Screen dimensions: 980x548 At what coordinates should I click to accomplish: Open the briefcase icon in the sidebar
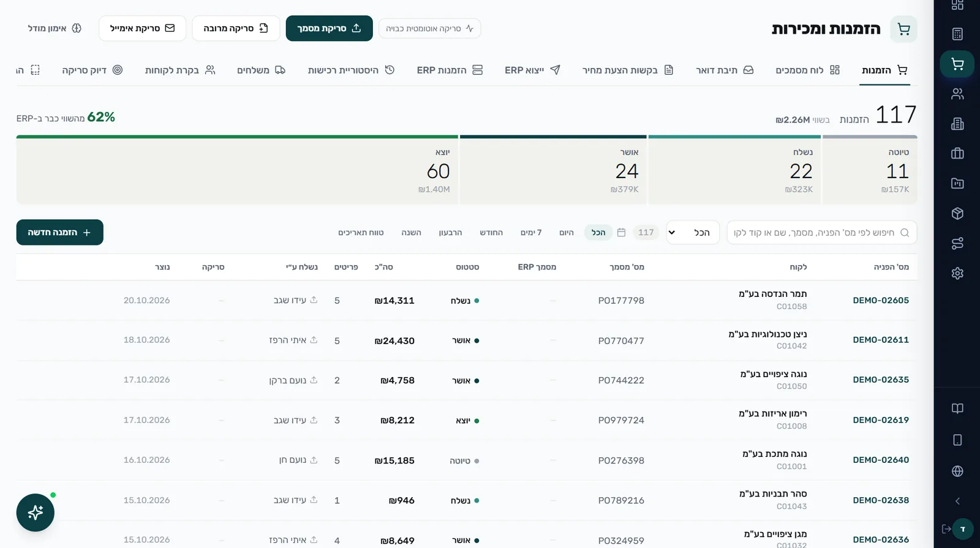(957, 154)
